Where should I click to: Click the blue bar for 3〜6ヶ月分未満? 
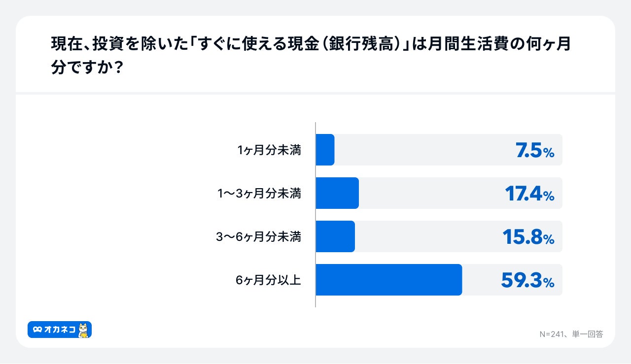click(x=335, y=236)
